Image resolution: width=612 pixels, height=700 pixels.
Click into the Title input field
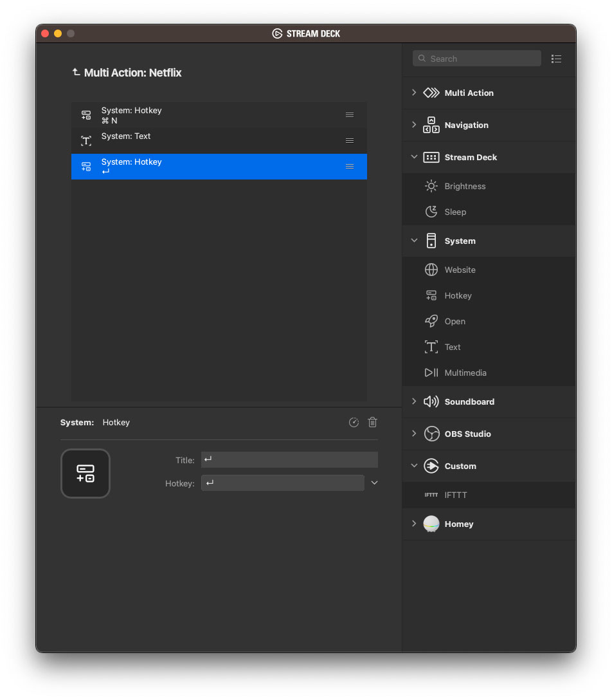289,460
